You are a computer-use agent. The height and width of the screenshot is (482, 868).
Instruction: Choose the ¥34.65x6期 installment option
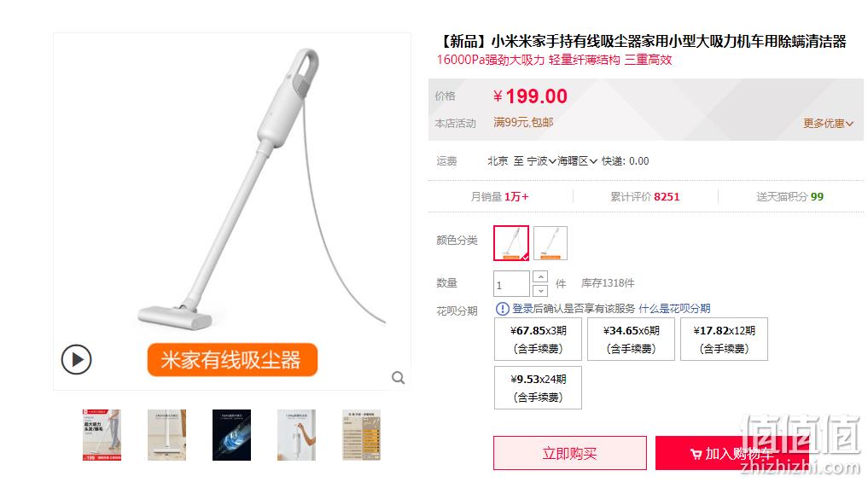[631, 340]
